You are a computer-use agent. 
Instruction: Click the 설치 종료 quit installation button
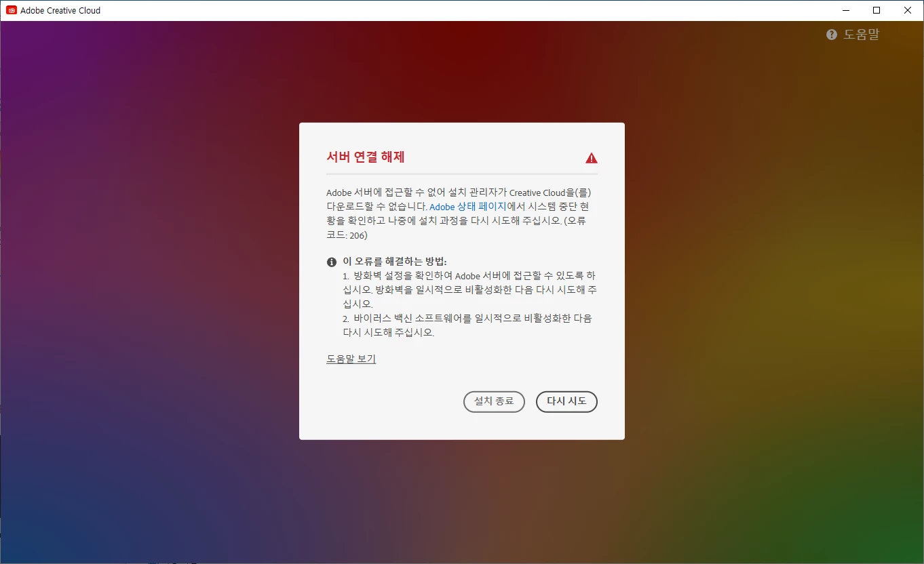click(x=494, y=401)
